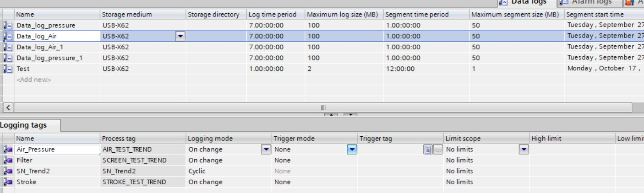Click Monday, October 17 segment start time
The image size is (644, 193).
[x=604, y=69]
